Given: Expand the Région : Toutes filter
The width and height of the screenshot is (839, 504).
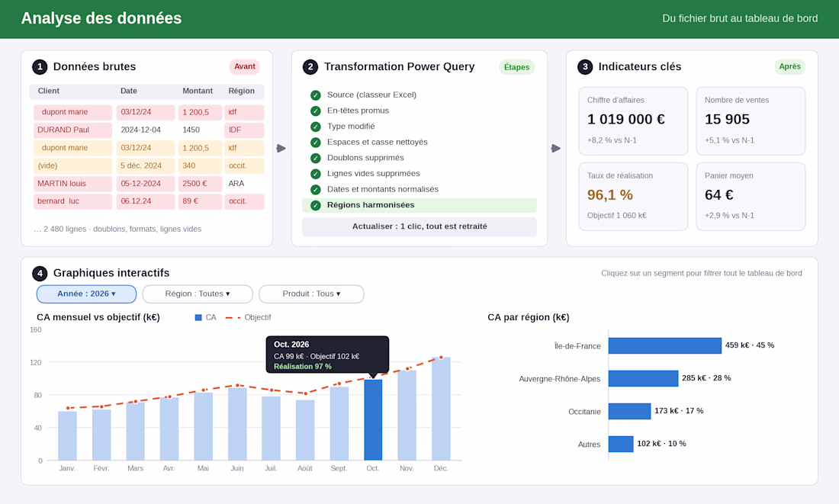Looking at the screenshot, I should point(198,294).
